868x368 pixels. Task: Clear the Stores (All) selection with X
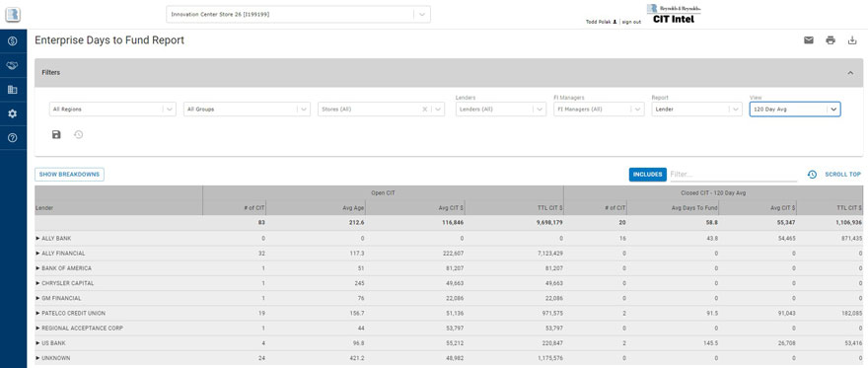[x=424, y=110]
